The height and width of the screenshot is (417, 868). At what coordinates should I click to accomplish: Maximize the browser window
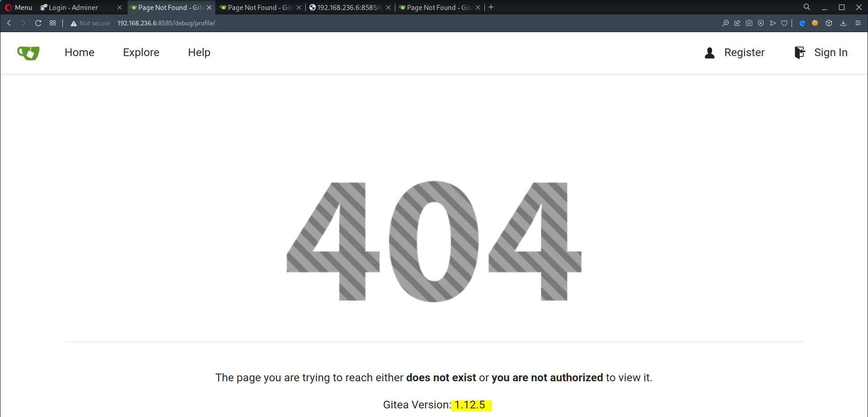[x=842, y=8]
